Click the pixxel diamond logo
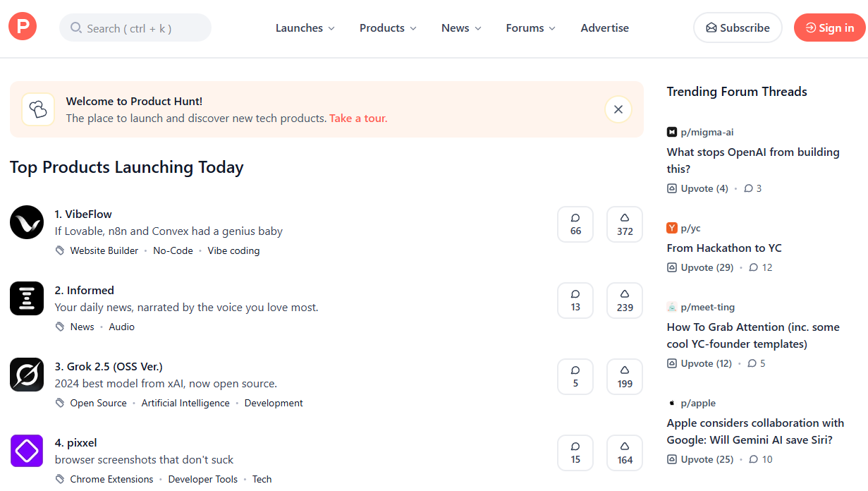The image size is (868, 491). tap(26, 451)
